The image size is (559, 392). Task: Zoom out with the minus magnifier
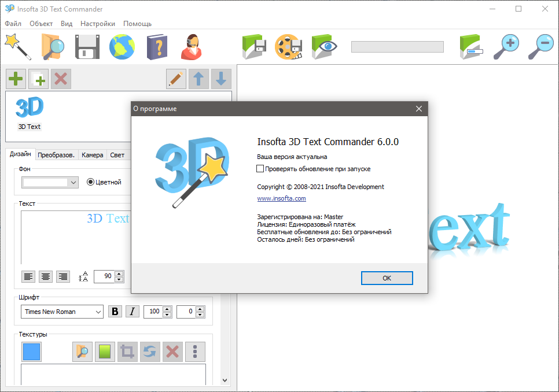click(x=541, y=47)
